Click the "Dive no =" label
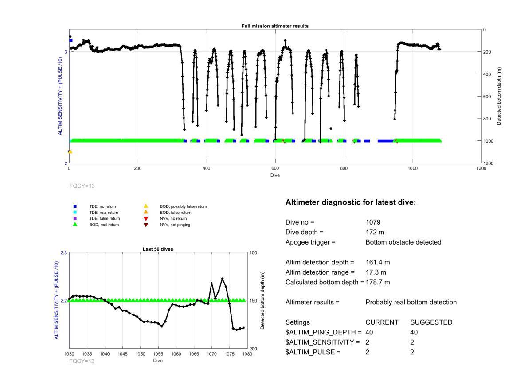Viewport: 532px width, 392px height. pos(300,222)
